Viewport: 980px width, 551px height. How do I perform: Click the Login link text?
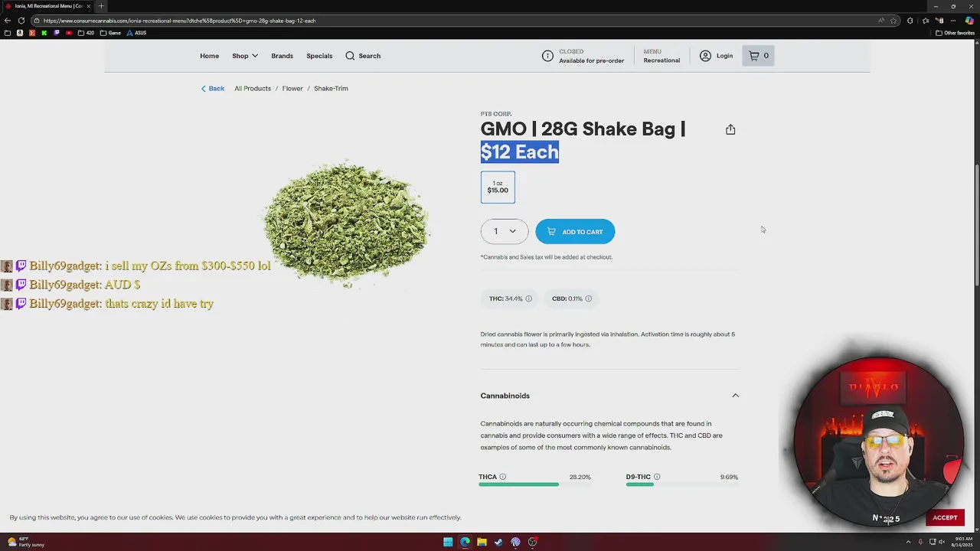724,56
